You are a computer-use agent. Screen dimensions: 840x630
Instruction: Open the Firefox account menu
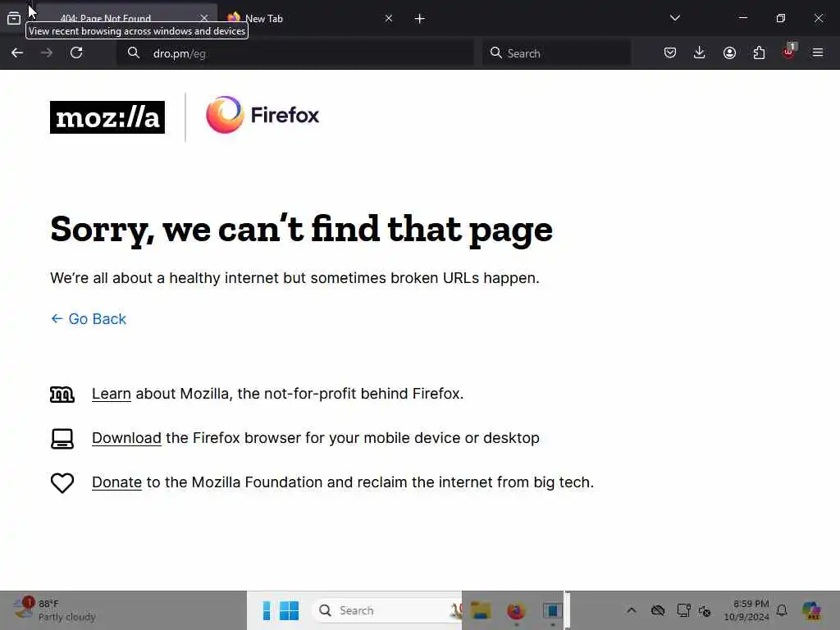coord(729,52)
